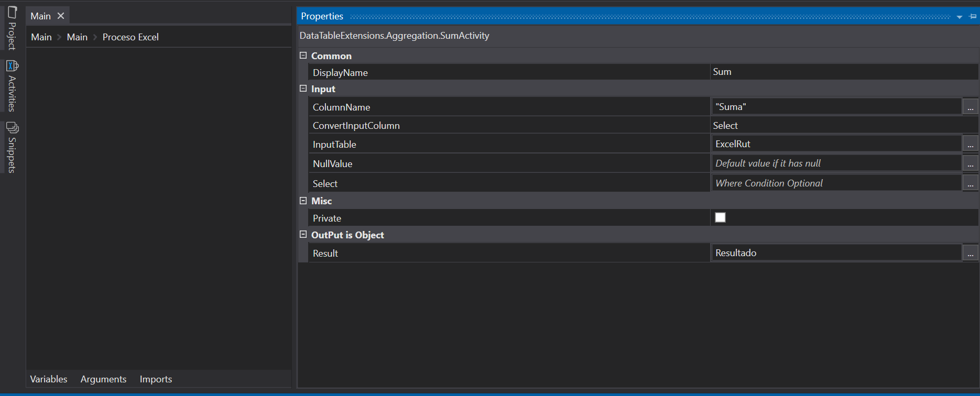The height and width of the screenshot is (396, 980).
Task: Open the Arguments tab
Action: pos(103,379)
